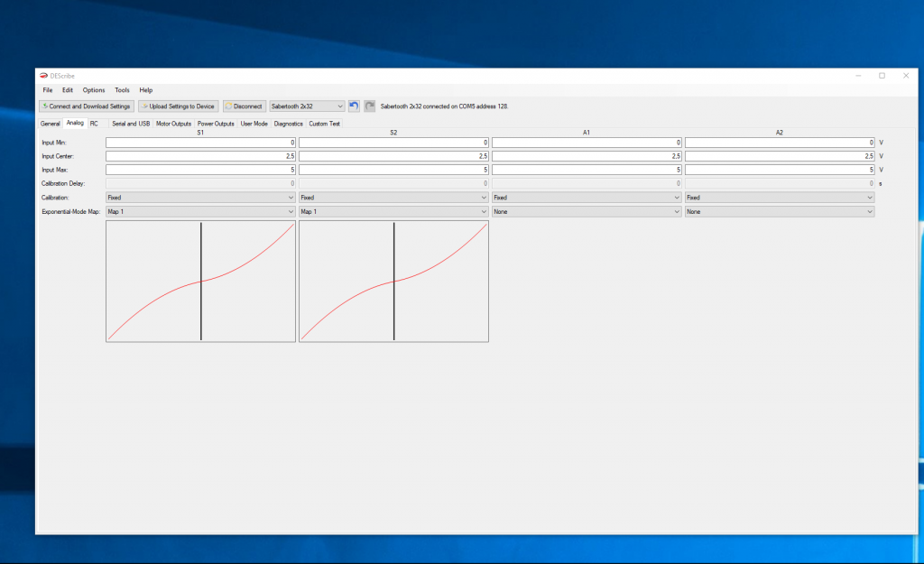Viewport: 924px width, 564px height.
Task: Click the Disconnect button
Action: point(245,106)
